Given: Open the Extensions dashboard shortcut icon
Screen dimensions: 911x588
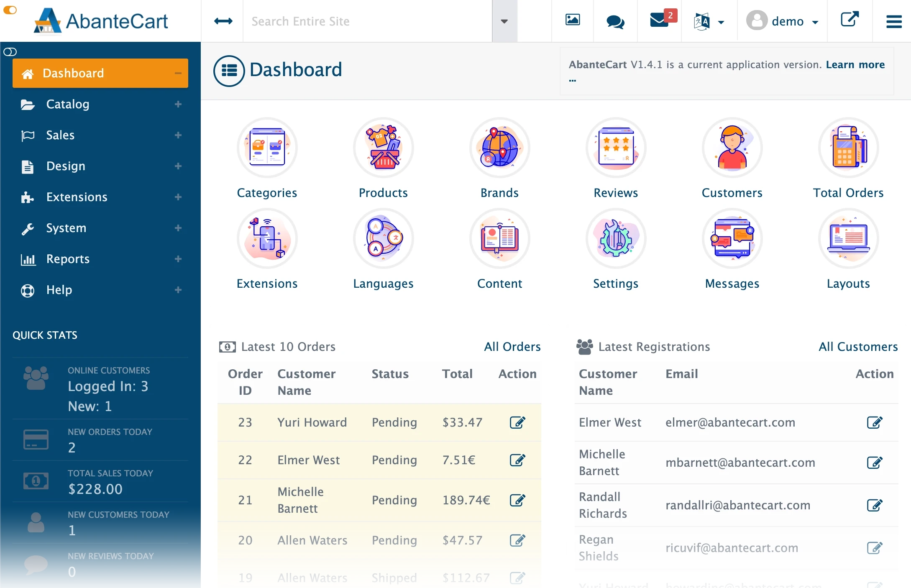Looking at the screenshot, I should [x=267, y=238].
